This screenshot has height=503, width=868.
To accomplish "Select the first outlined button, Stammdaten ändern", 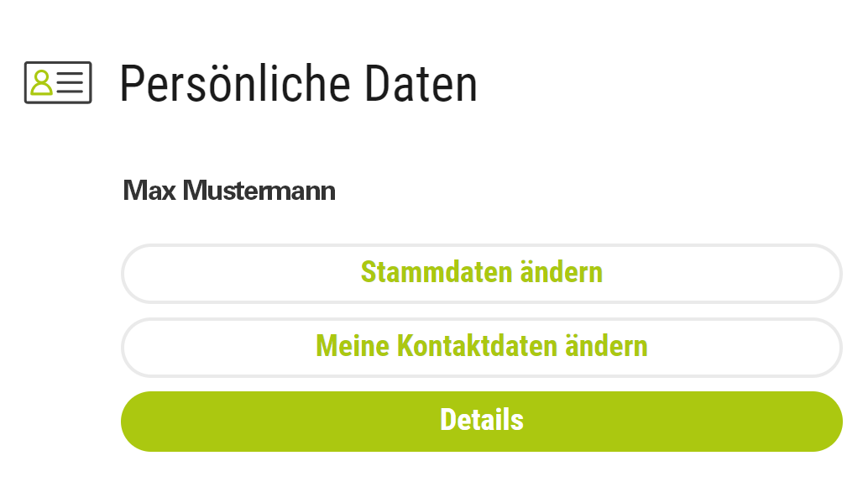I will tap(481, 273).
